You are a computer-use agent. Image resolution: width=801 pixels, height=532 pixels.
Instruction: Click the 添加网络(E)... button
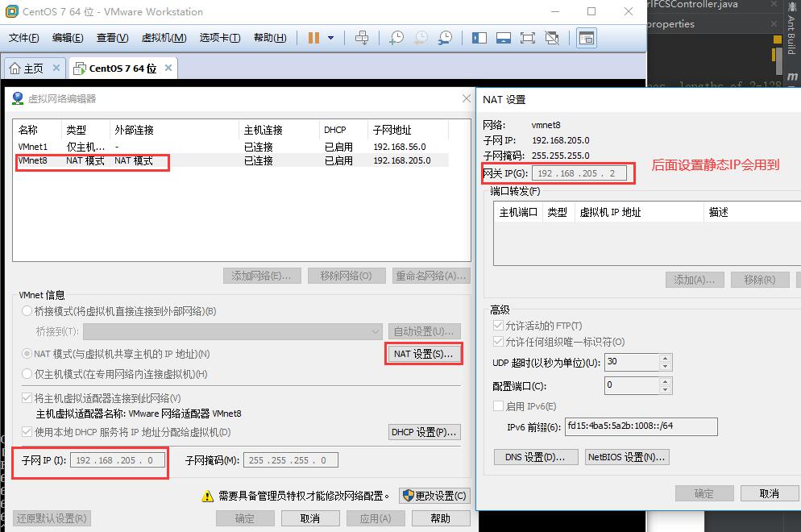pyautogui.click(x=262, y=276)
